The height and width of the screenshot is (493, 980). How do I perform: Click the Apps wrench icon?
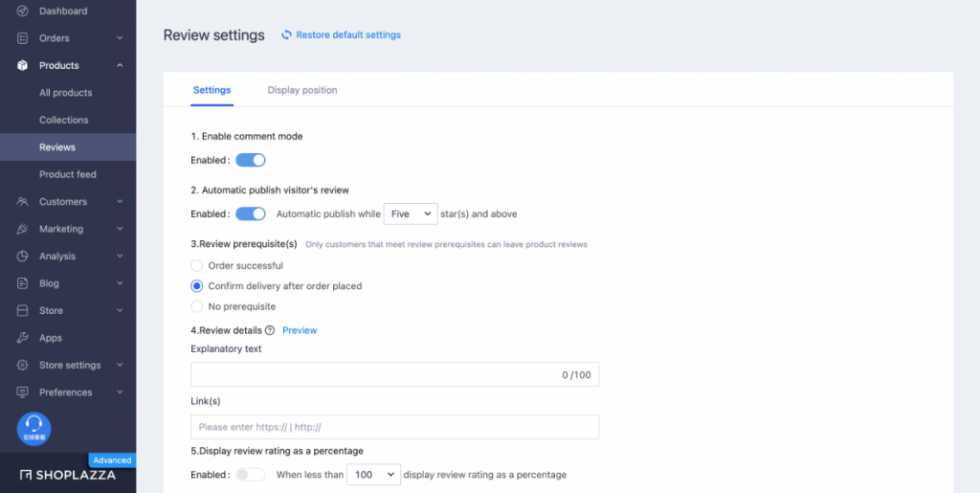click(x=22, y=338)
